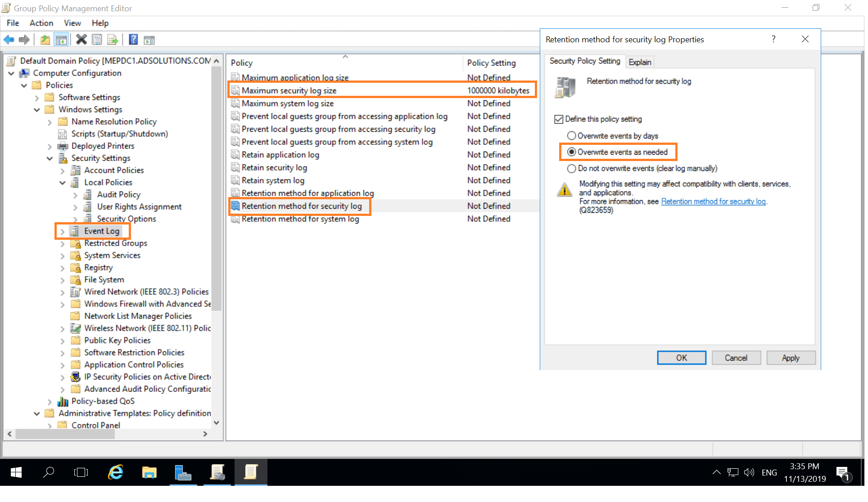Select 'Overwrite events as needed' radio button
Screen dimensions: 868x502
[x=571, y=152]
